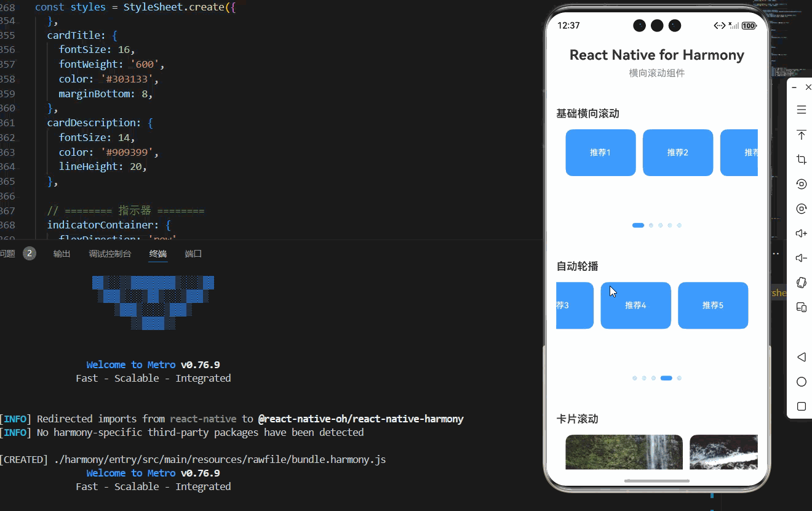Click the emulator pin-to-top arrow icon
The height and width of the screenshot is (511, 812).
coord(801,135)
